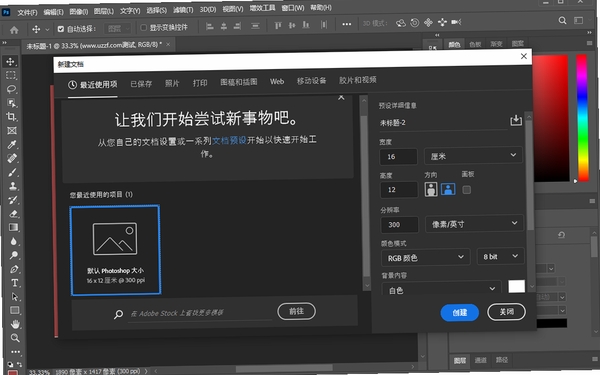Select the Lasso tool
The image size is (600, 375).
point(11,89)
